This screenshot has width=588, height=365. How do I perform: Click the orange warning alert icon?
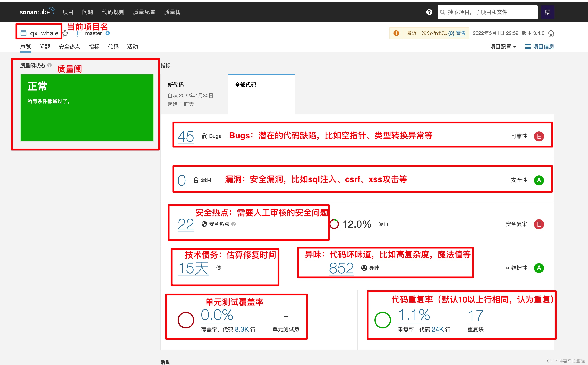pos(396,33)
